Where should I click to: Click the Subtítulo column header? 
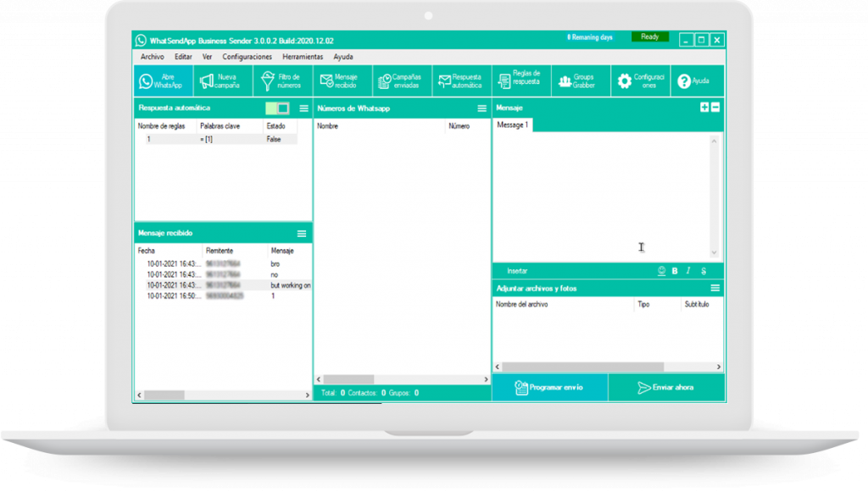(x=697, y=305)
